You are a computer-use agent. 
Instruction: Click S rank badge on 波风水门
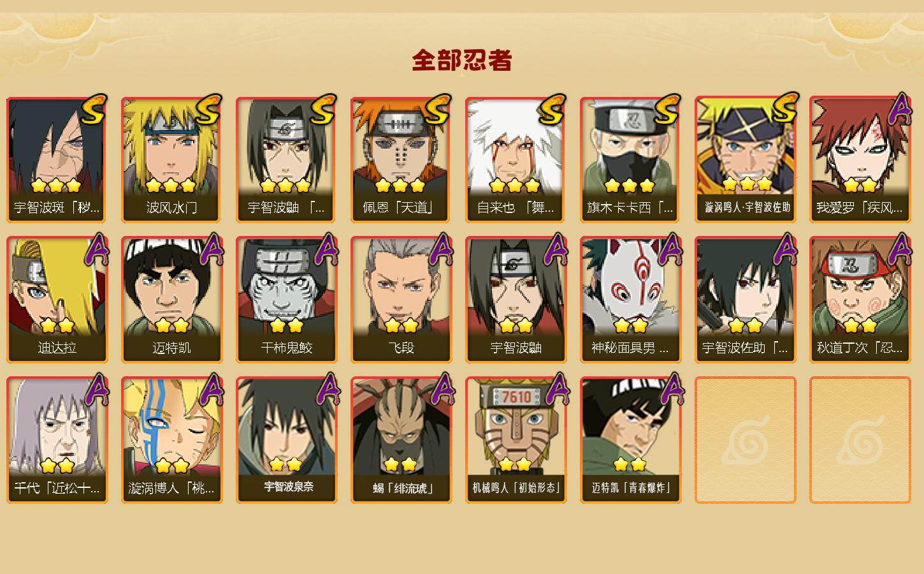(208, 110)
